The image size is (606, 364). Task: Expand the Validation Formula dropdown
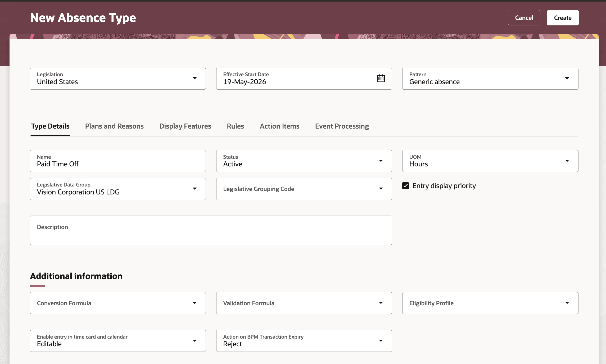click(x=381, y=303)
